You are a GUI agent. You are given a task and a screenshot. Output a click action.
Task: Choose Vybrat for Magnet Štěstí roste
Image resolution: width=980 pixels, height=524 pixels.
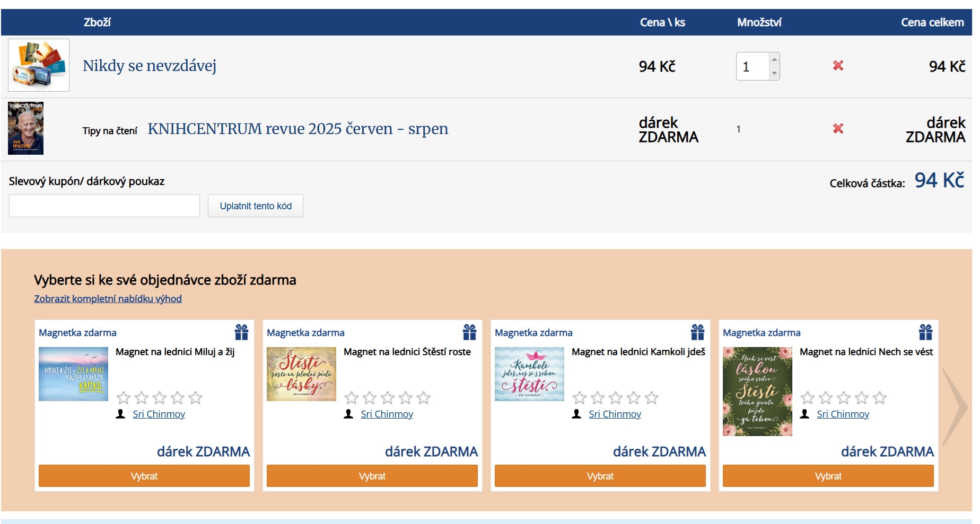pyautogui.click(x=372, y=476)
